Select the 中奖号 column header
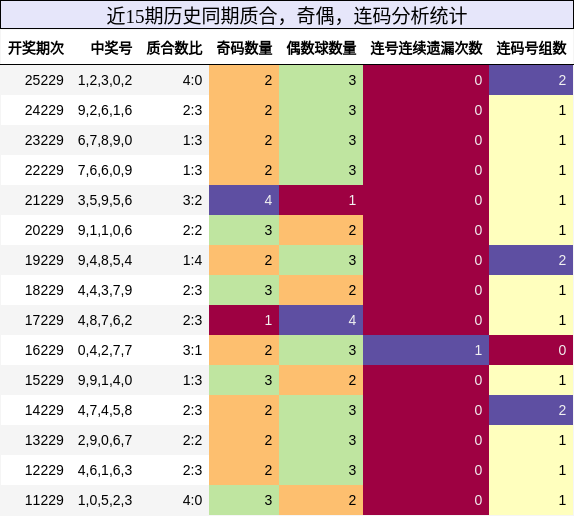 pos(112,48)
